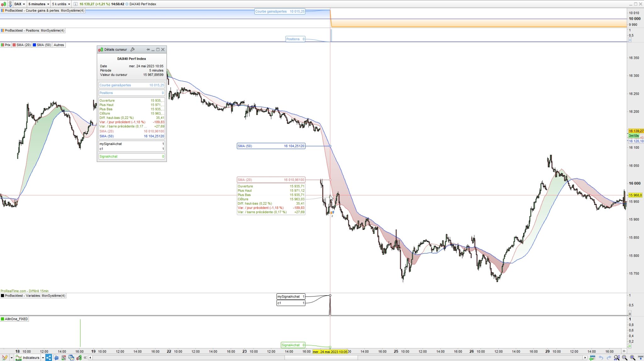Click the instrument info icon
Image resolution: width=644 pixels, height=361 pixels.
[75, 4]
